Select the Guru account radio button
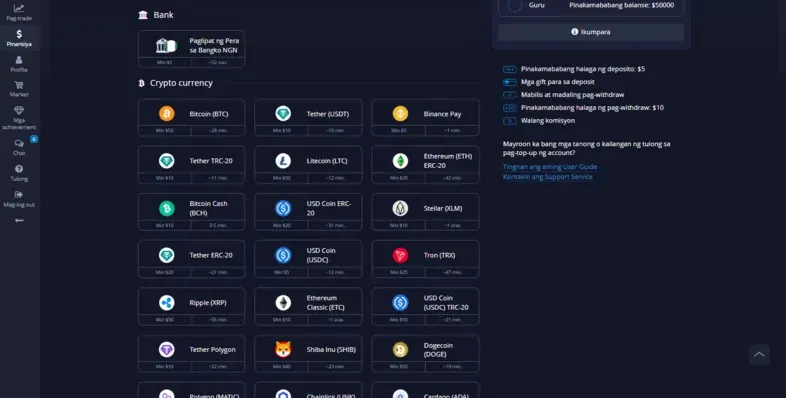 pos(515,5)
